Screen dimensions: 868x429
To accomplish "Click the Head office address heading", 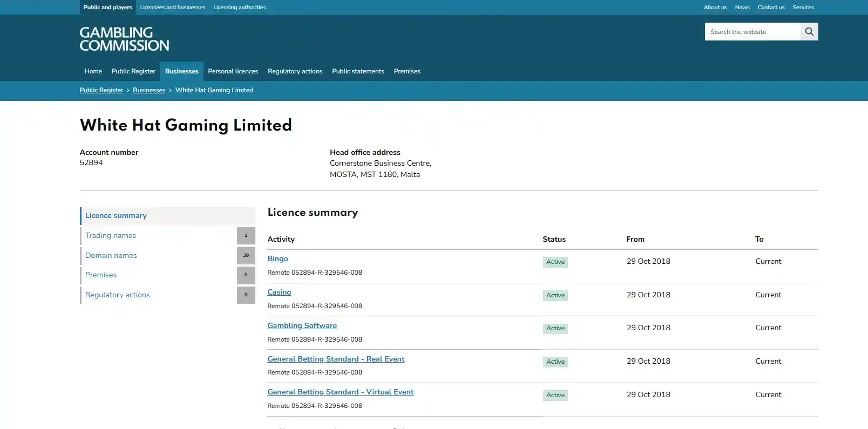I will tap(365, 153).
